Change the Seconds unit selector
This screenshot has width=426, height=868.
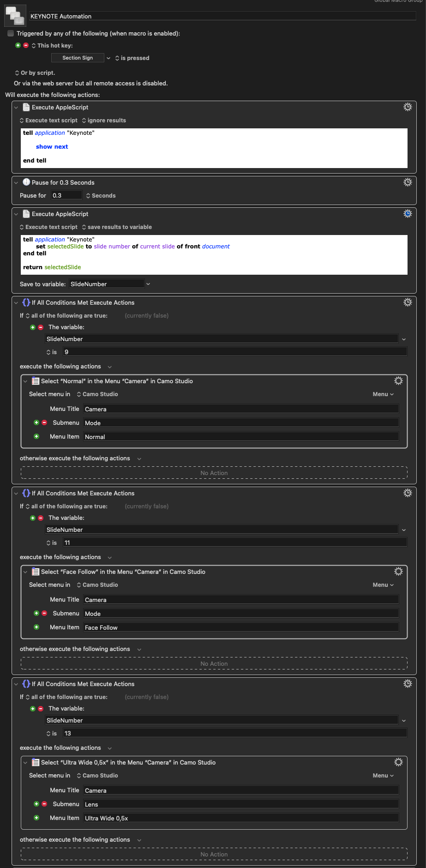tap(101, 196)
